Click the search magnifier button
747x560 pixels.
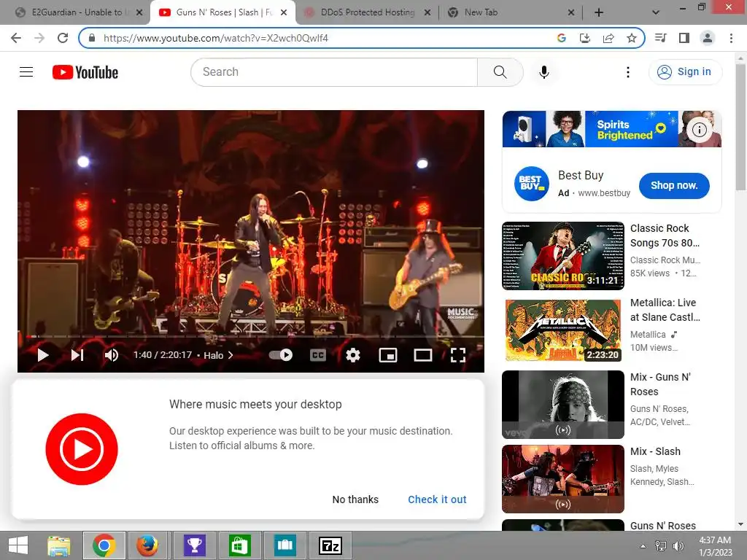500,72
